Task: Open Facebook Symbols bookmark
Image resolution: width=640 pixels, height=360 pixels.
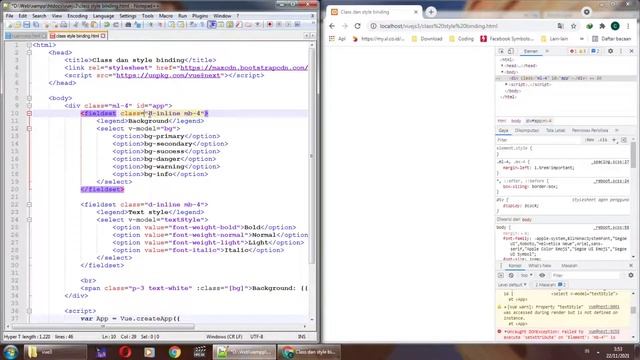Action: 507,39
